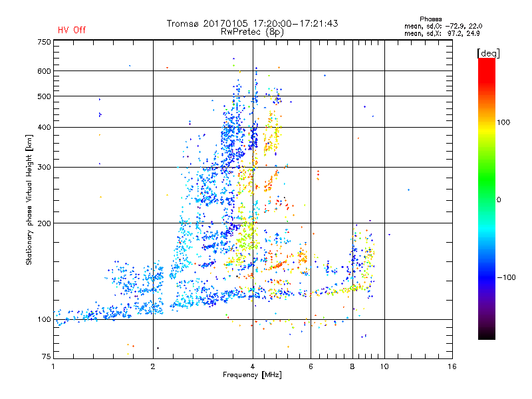Click the x-axis label '2'
The width and height of the screenshot is (532, 399).
point(153,366)
